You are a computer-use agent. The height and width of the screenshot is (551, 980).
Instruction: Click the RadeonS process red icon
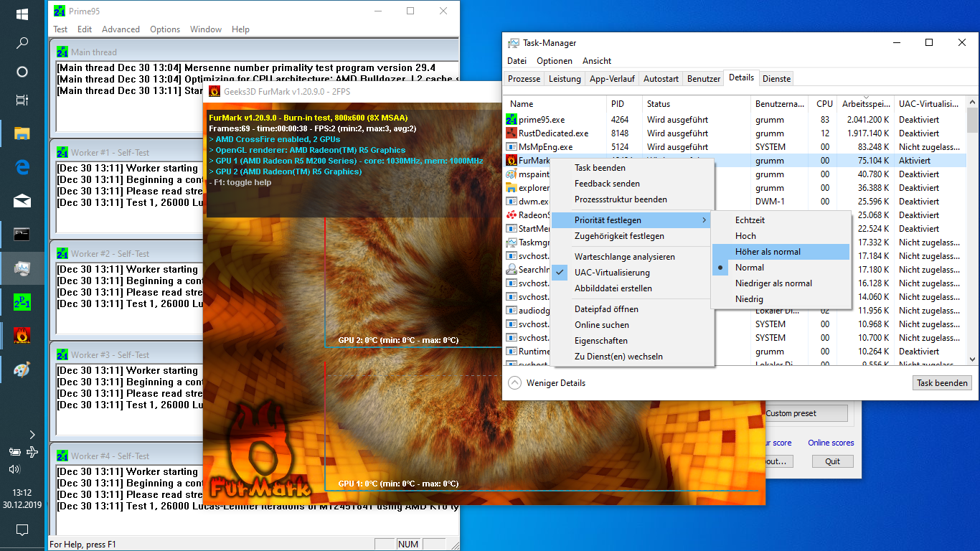pyautogui.click(x=512, y=215)
